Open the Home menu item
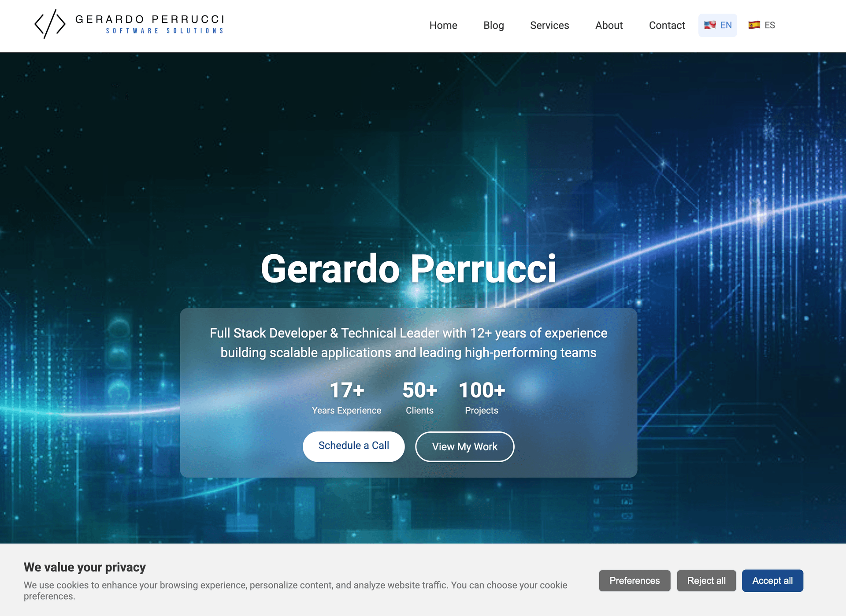 click(x=443, y=25)
